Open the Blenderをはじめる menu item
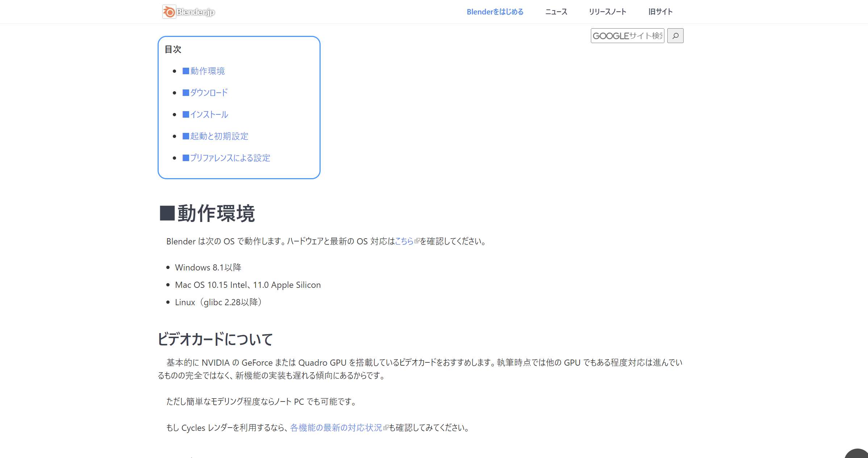 pos(495,12)
